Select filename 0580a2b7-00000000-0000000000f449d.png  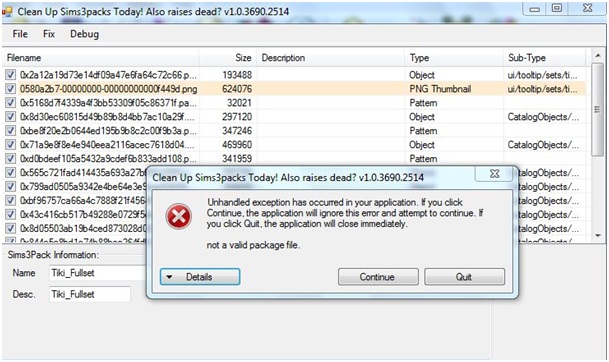click(x=108, y=89)
